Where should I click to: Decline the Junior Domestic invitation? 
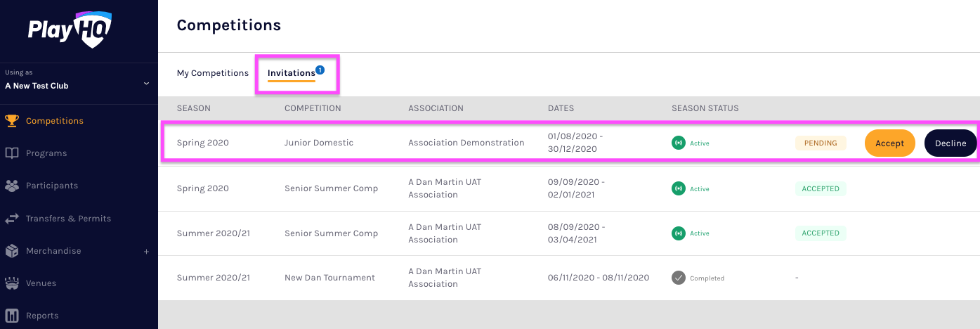click(950, 143)
